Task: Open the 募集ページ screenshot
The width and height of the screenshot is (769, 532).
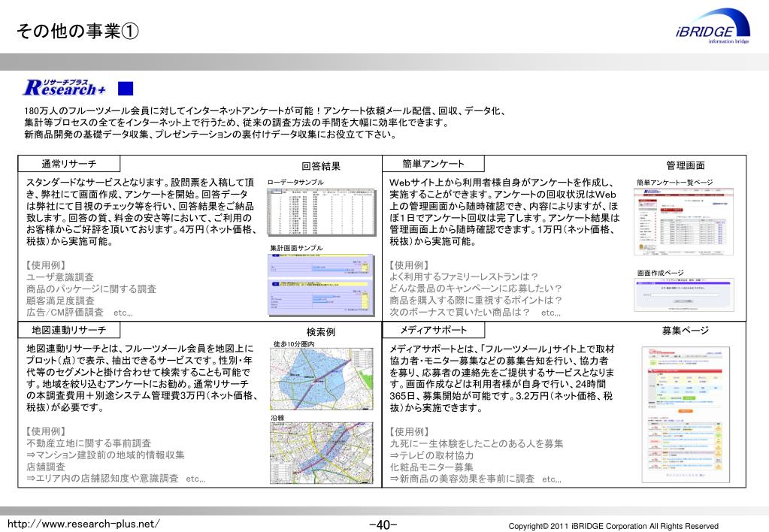Action: coord(685,415)
